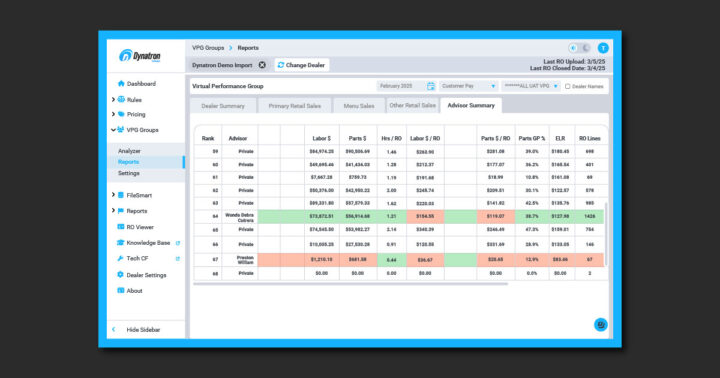This screenshot has width=720, height=378.
Task: Click Hide Sidebar
Action: [x=143, y=330]
